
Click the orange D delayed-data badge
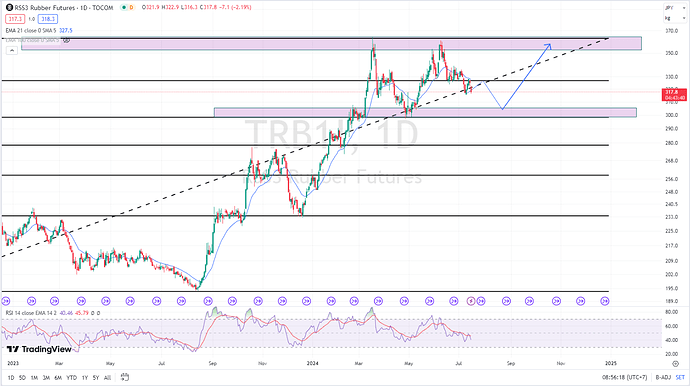coord(132,7)
